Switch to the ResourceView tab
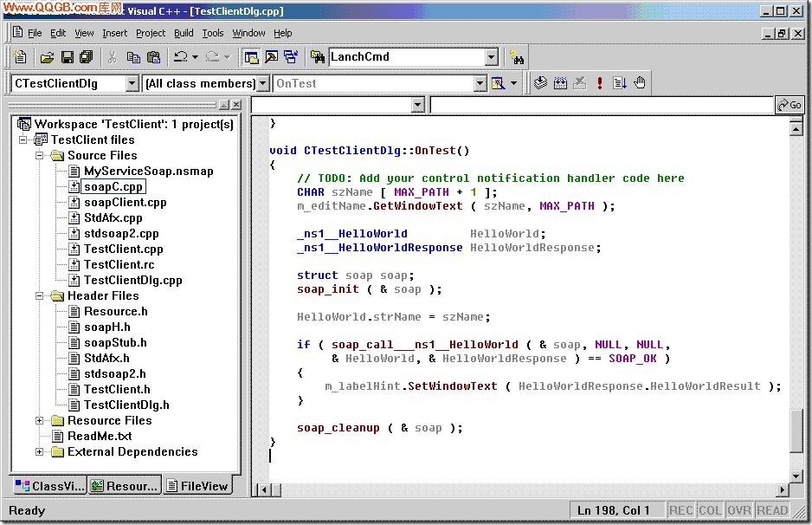 click(x=125, y=486)
